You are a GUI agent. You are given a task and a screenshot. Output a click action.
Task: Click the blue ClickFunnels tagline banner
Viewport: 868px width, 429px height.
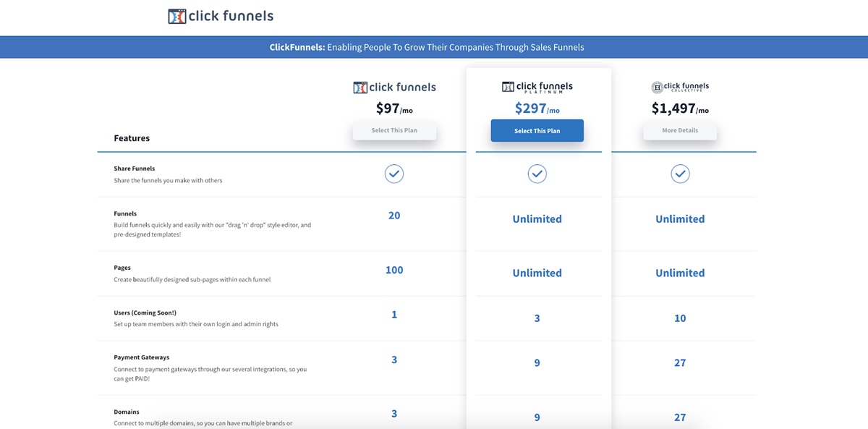click(x=434, y=47)
